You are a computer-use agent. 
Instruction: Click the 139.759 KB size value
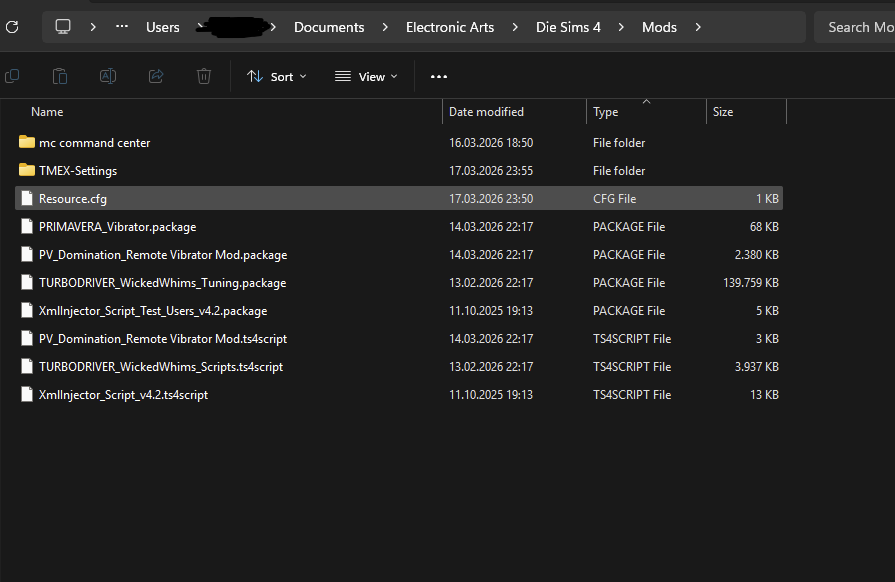[x=751, y=282]
